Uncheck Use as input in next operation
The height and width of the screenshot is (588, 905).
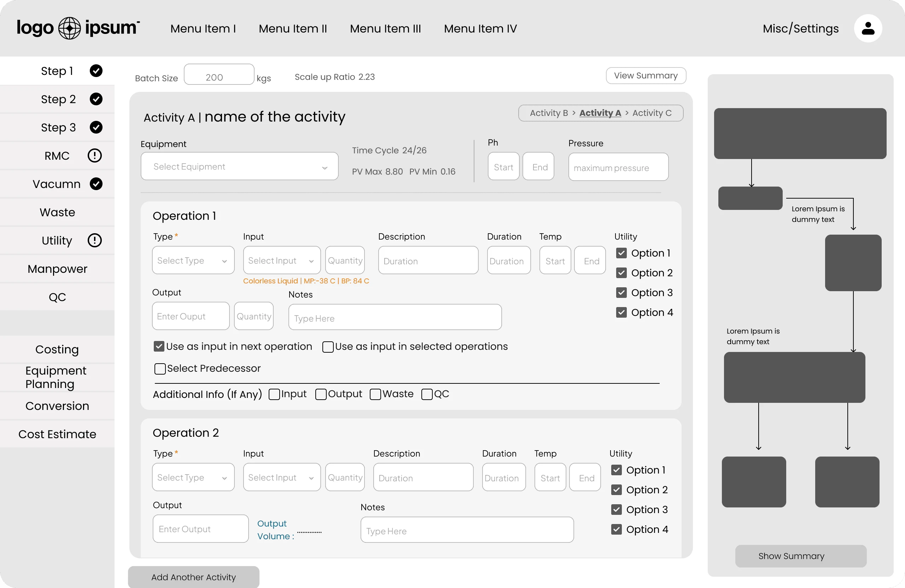tap(159, 346)
